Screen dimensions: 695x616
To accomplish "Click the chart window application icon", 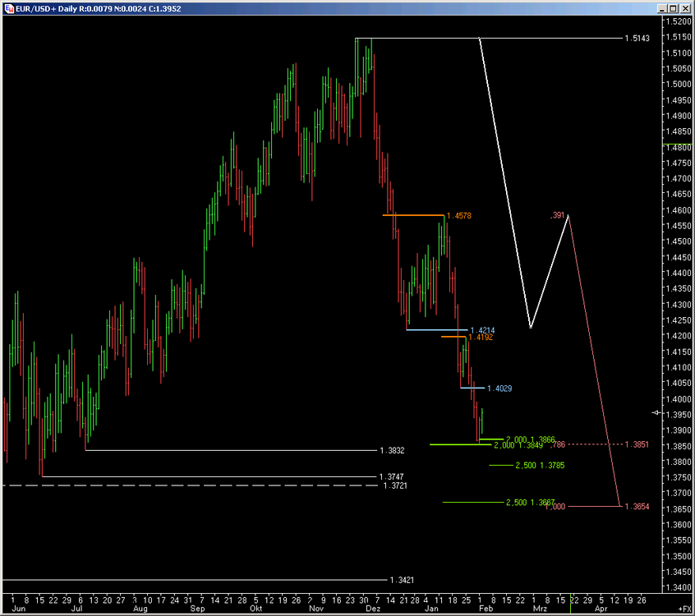I will [9, 8].
